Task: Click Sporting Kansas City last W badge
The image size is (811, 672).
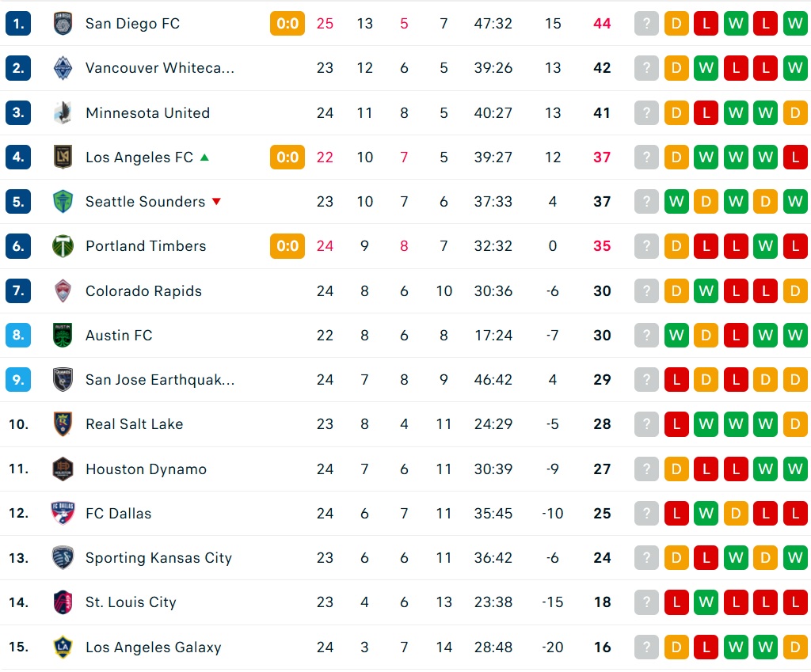Action: tap(795, 558)
